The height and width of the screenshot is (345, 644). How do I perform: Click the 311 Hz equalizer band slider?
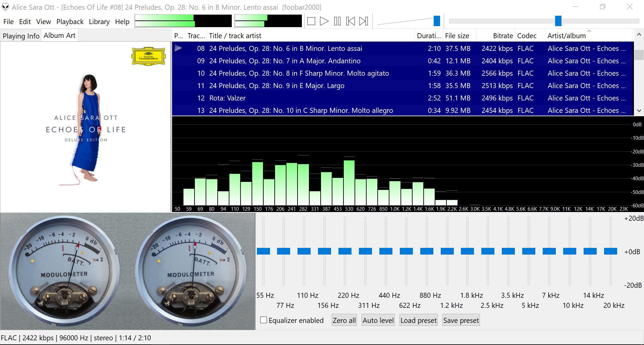(x=366, y=251)
